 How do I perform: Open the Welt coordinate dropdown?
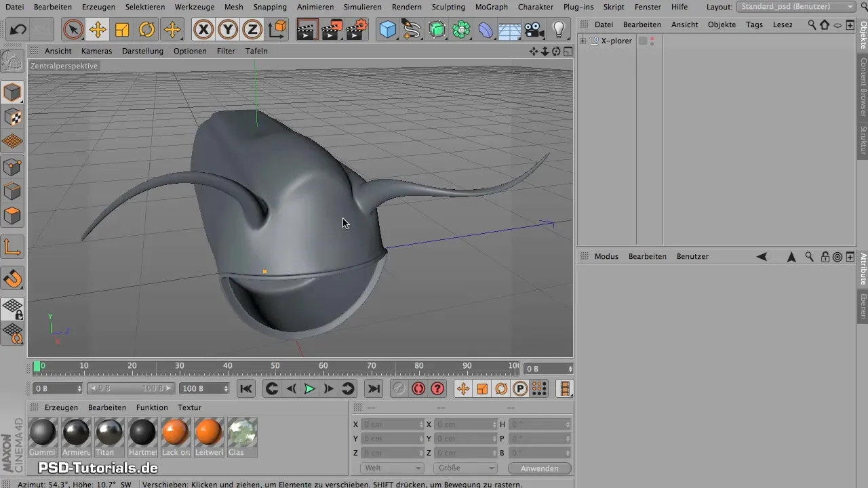point(392,468)
